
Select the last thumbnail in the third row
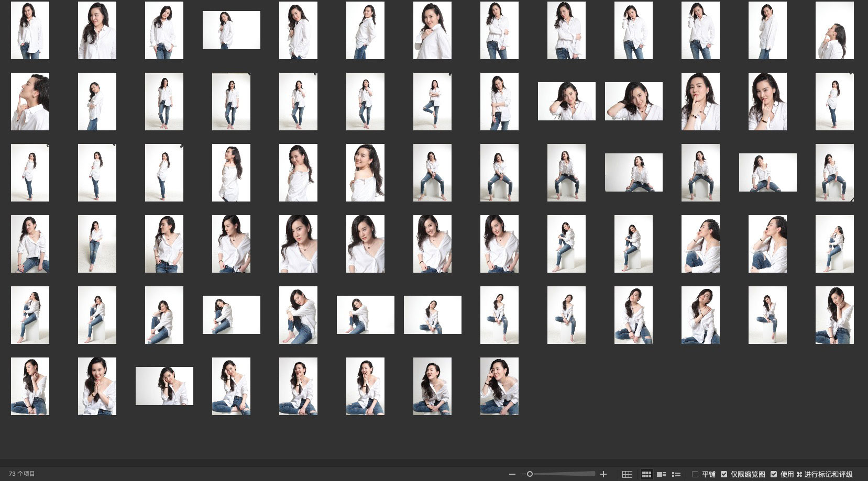coord(834,173)
